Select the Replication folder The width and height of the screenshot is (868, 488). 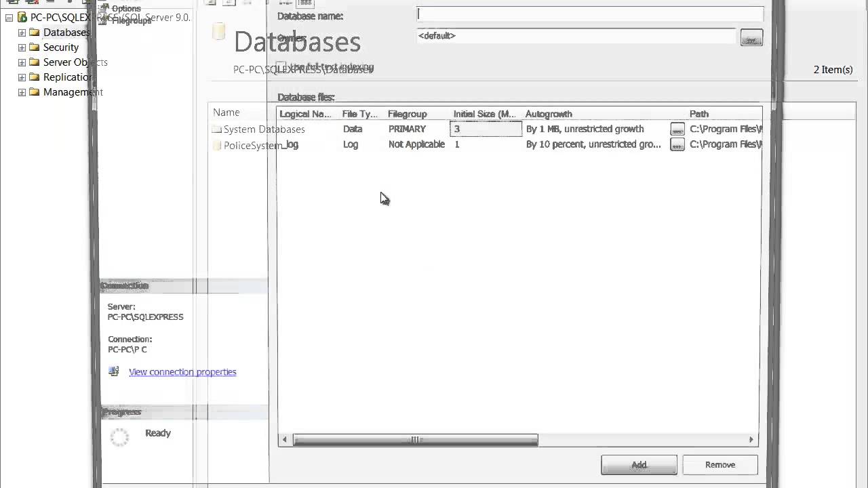pyautogui.click(x=68, y=77)
